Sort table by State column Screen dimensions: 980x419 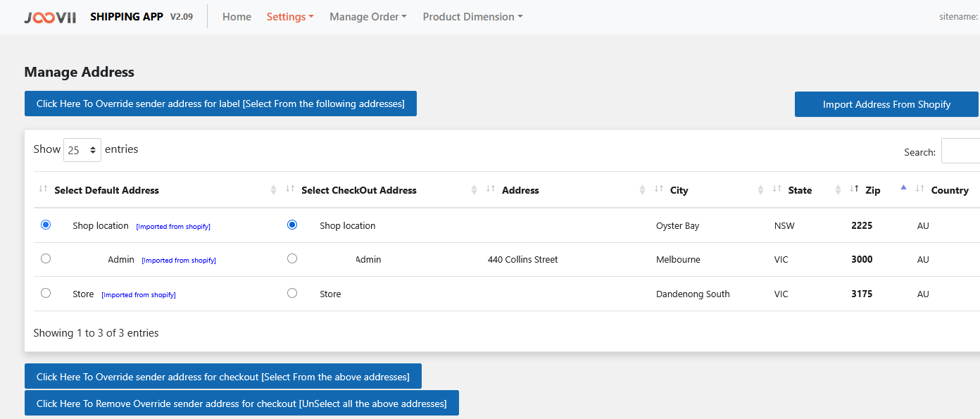pos(800,190)
